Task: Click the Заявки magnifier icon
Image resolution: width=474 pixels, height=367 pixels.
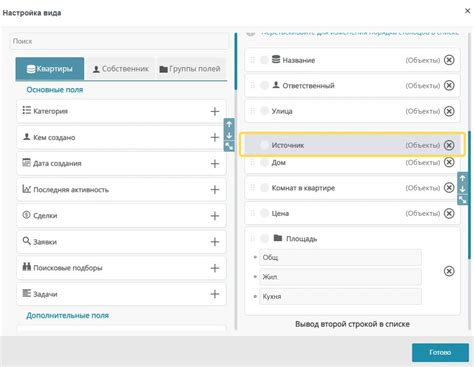Action: 27,241
